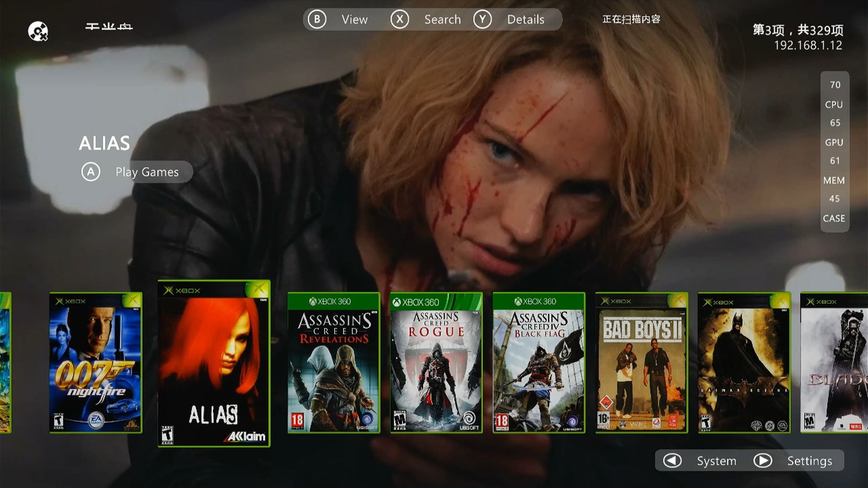868x488 pixels.
Task: Click the disc icon in top-left corner
Action: [x=38, y=31]
